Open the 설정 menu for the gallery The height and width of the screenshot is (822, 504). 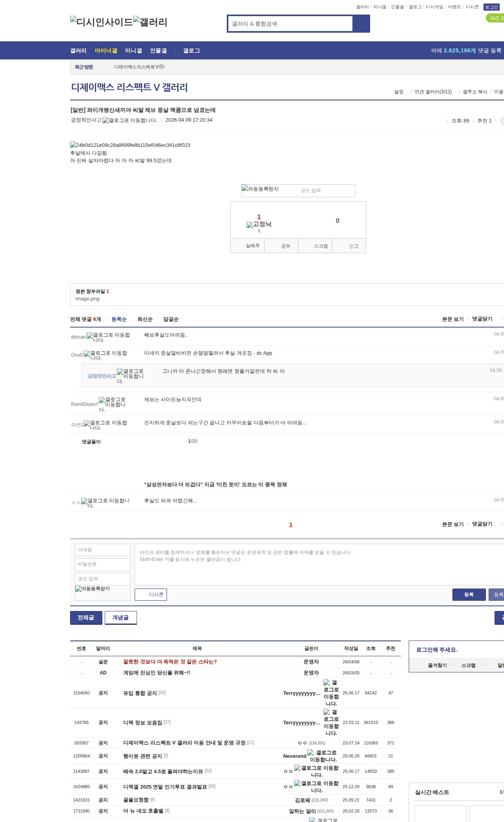[x=398, y=92]
